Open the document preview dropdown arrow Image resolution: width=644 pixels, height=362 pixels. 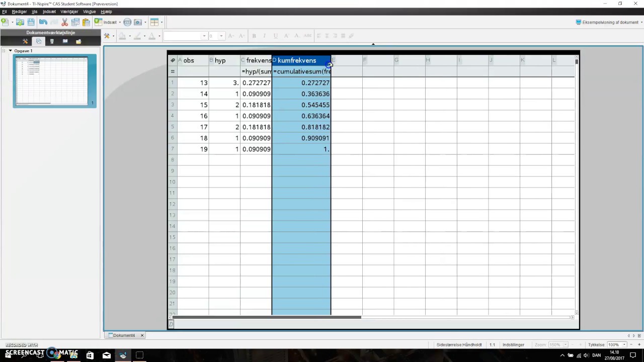click(x=641, y=22)
